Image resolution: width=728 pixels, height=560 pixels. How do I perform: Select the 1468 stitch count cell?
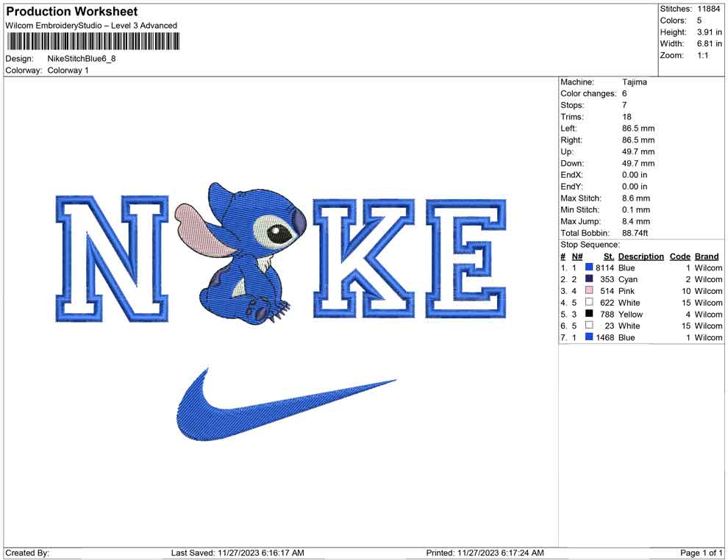605,337
